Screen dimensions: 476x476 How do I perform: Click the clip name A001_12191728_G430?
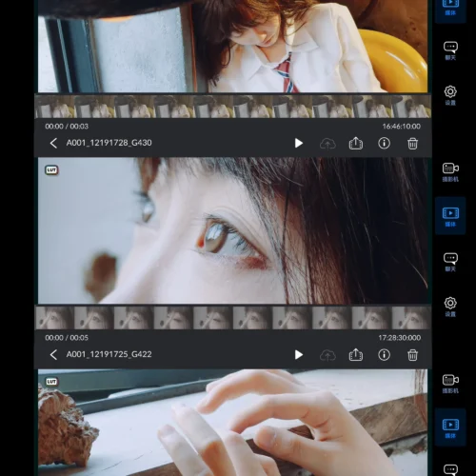click(109, 143)
